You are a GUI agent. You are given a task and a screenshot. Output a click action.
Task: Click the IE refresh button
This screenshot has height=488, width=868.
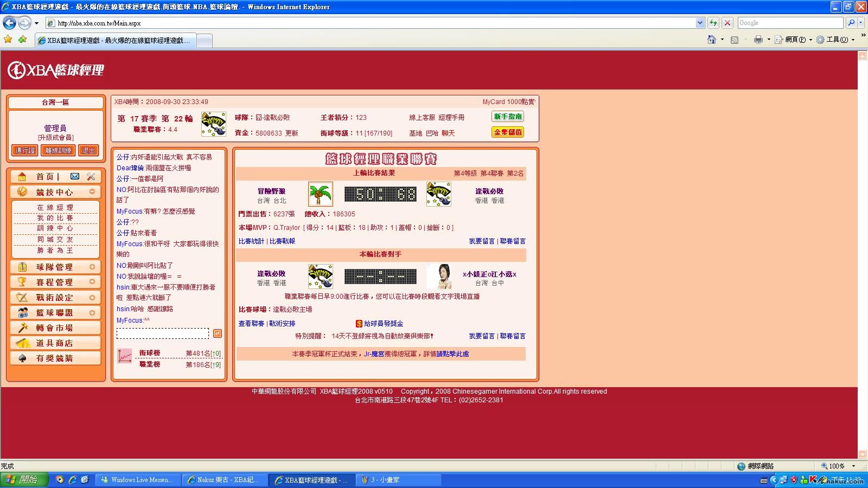[713, 23]
